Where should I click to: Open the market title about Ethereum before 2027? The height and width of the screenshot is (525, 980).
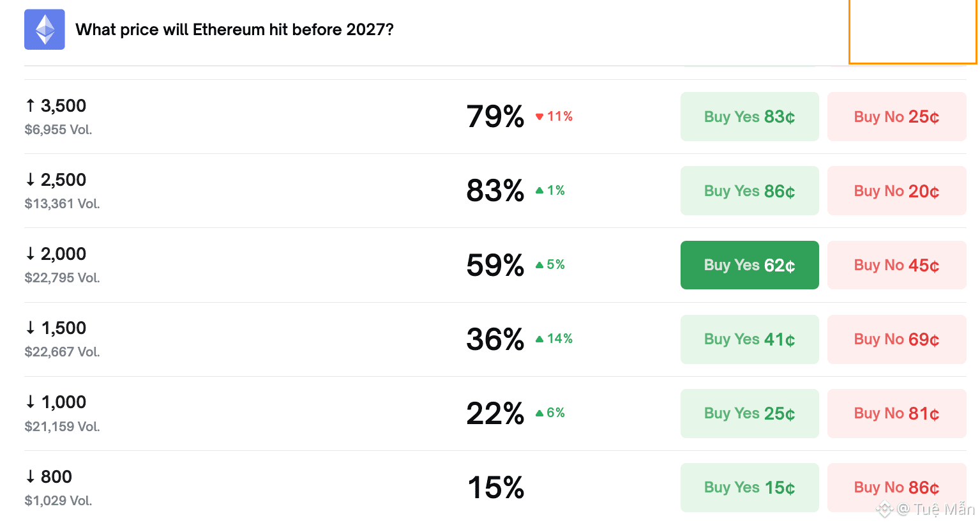[234, 29]
